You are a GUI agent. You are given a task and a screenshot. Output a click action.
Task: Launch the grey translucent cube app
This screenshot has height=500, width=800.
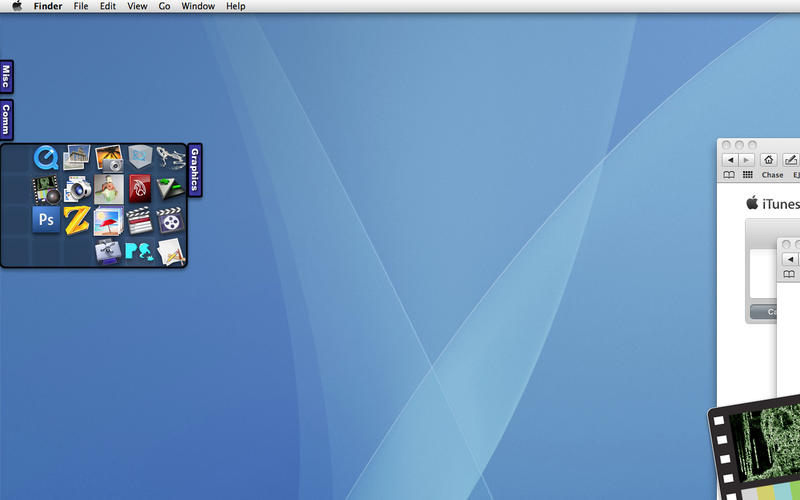pyautogui.click(x=140, y=157)
